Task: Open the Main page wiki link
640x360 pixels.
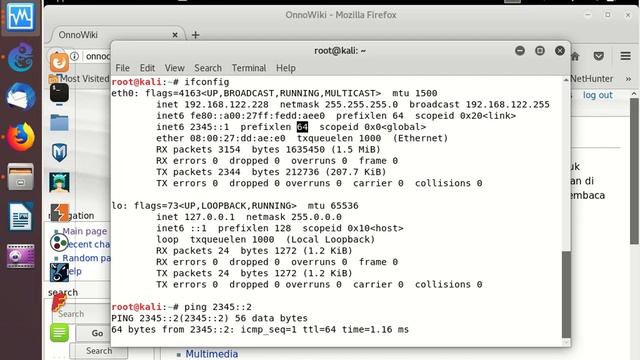Action: click(84, 231)
